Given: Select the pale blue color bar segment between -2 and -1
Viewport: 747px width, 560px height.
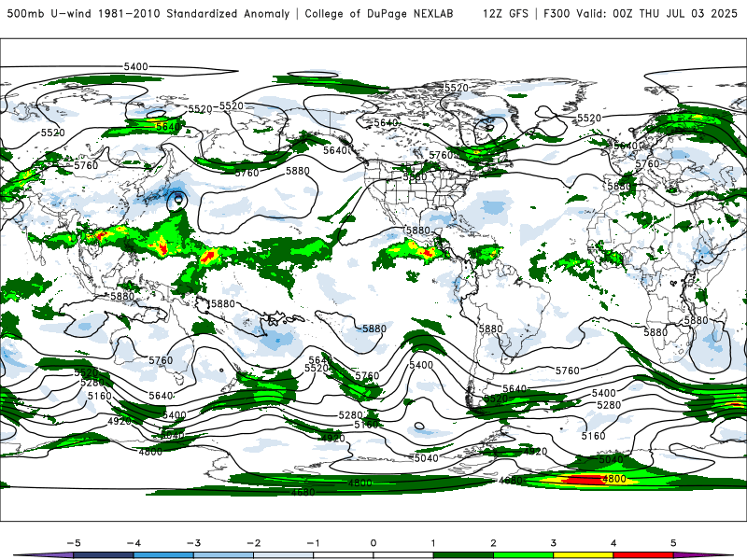Looking at the screenshot, I should point(284,555).
